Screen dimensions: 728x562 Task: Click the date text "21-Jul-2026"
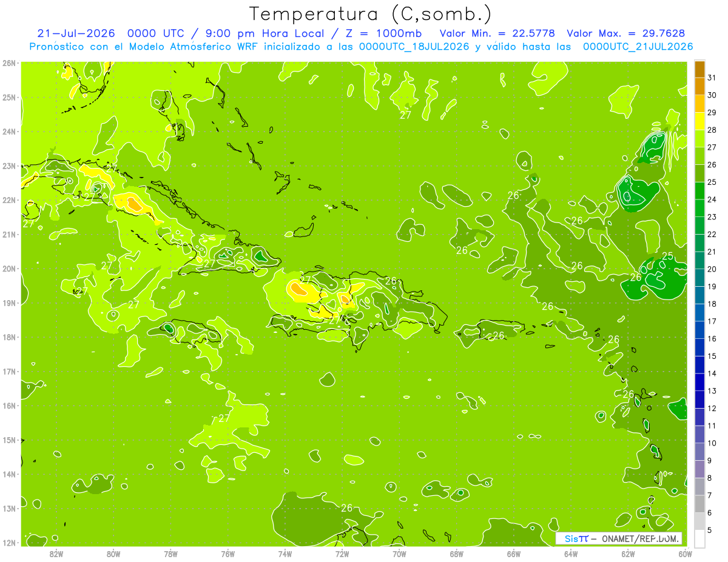(x=76, y=33)
